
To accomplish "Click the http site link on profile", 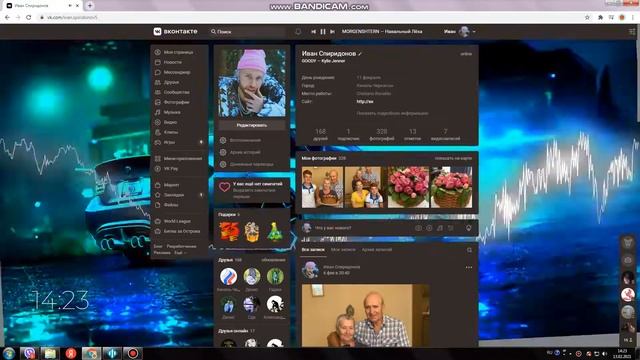I will pos(365,101).
